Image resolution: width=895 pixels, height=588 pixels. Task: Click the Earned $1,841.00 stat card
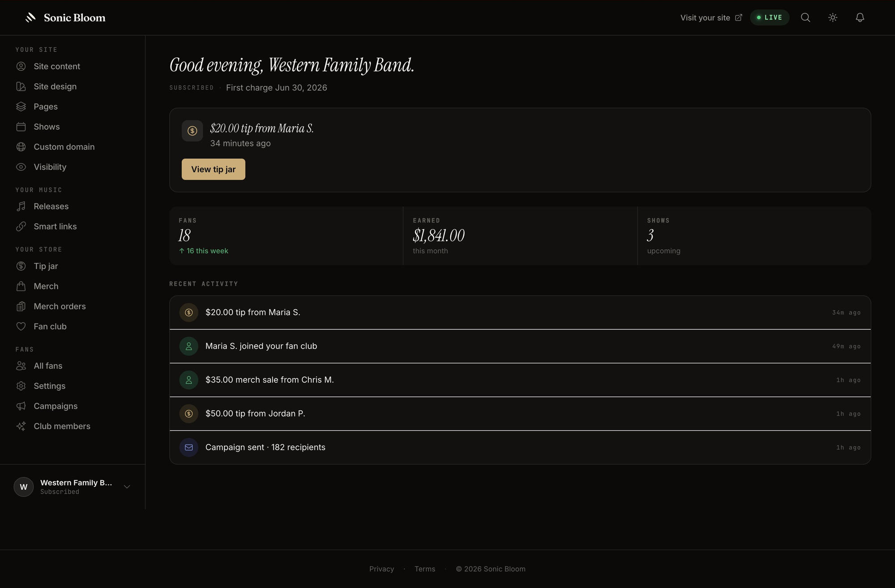(520, 236)
